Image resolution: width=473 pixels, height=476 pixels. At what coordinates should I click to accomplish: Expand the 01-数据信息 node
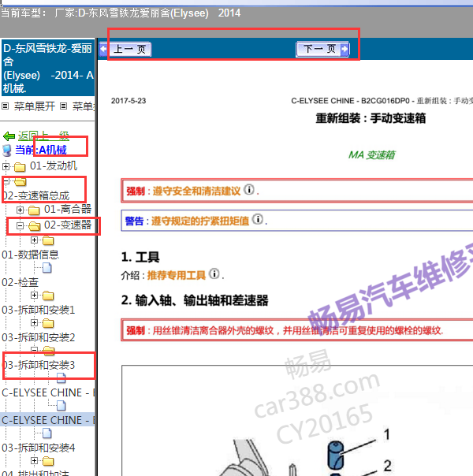[x=35, y=240]
